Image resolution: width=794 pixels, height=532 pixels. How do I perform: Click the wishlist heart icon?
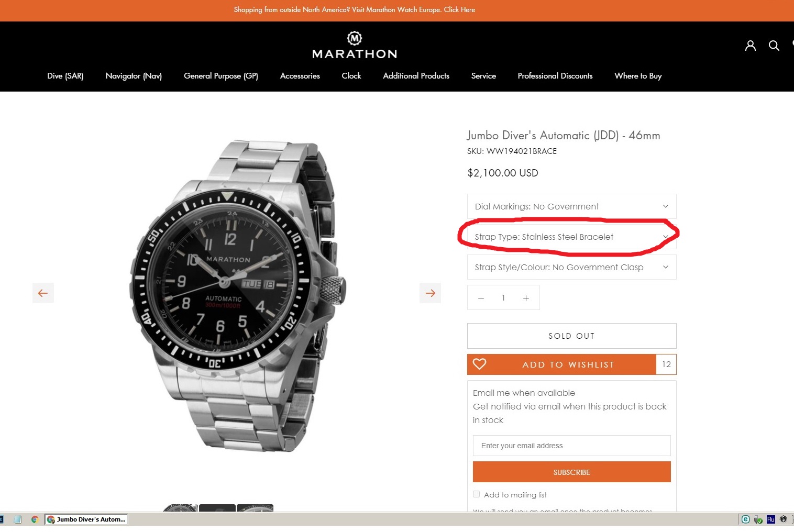[x=480, y=364]
